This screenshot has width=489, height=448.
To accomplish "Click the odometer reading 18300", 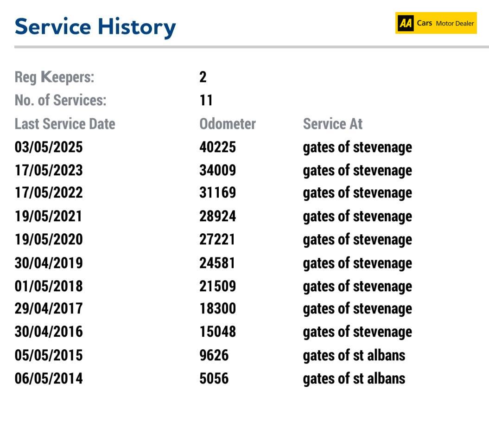I will tap(217, 308).
